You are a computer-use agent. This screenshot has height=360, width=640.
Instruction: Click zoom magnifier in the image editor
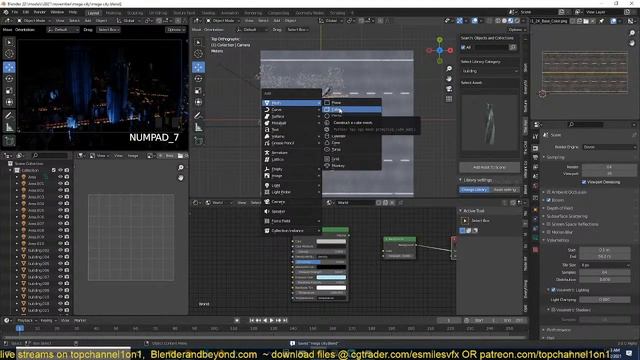click(x=181, y=168)
